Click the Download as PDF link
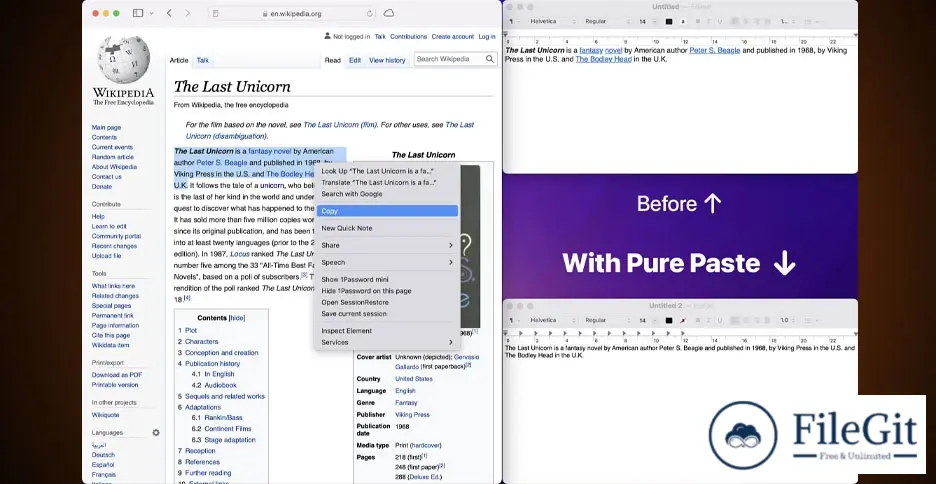 [117, 375]
